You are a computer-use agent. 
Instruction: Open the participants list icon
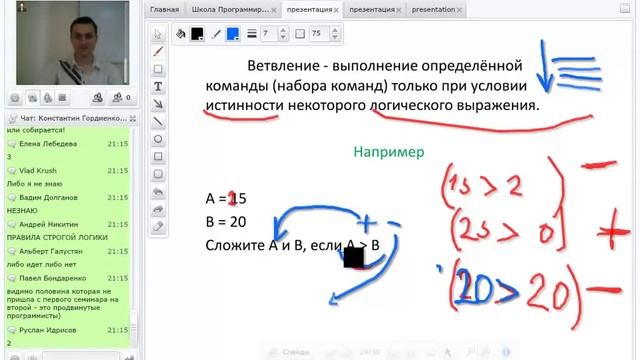click(98, 98)
